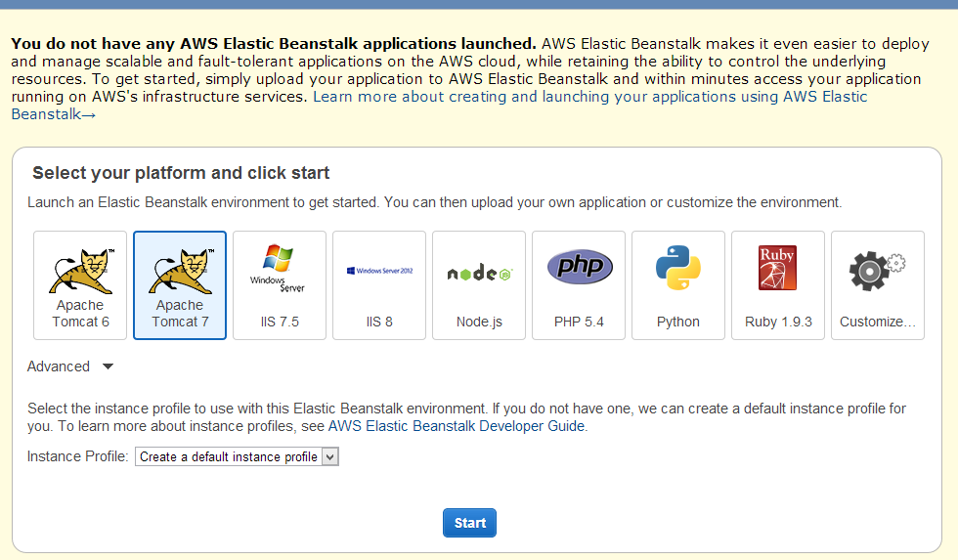
Task: Select the Apache Tomcat 6 platform
Action: tap(80, 285)
